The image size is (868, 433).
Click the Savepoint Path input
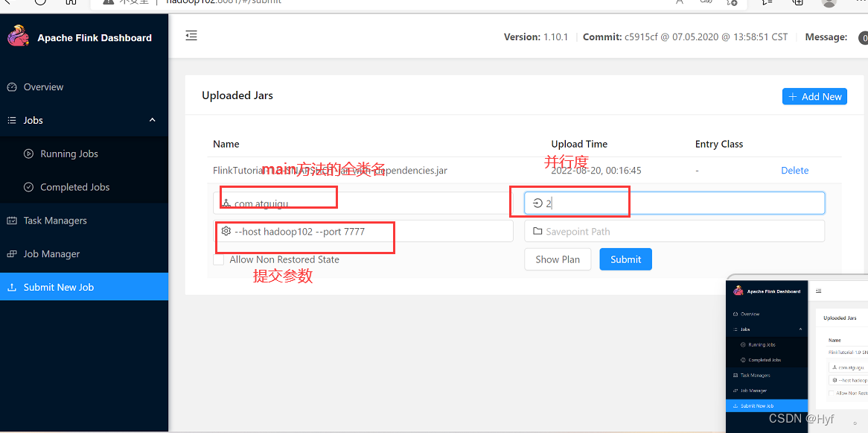(x=674, y=231)
